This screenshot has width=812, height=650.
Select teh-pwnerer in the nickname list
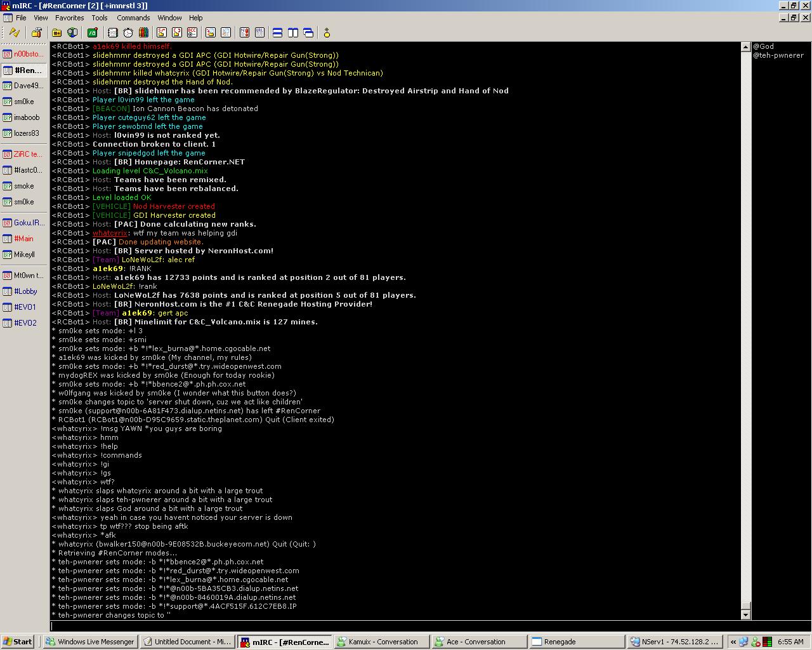pos(778,55)
